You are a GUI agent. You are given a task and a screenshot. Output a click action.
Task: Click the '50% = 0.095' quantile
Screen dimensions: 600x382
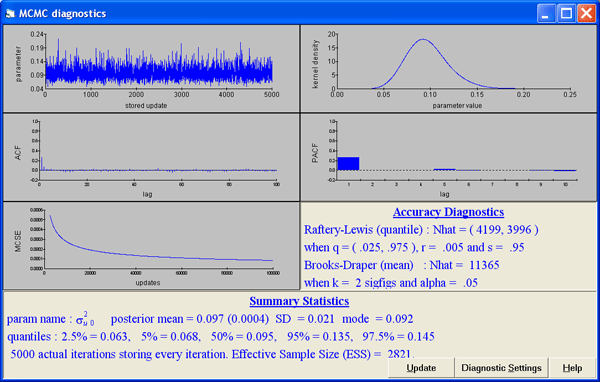coord(244,337)
